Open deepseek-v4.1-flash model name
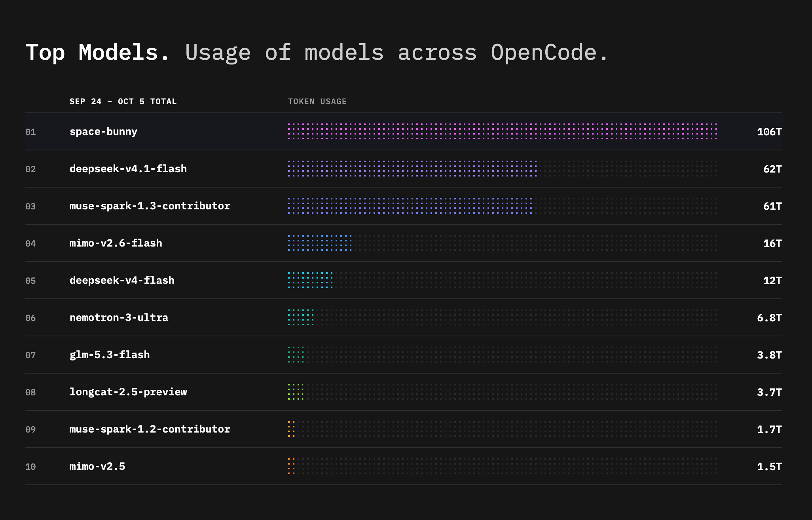 click(x=128, y=169)
